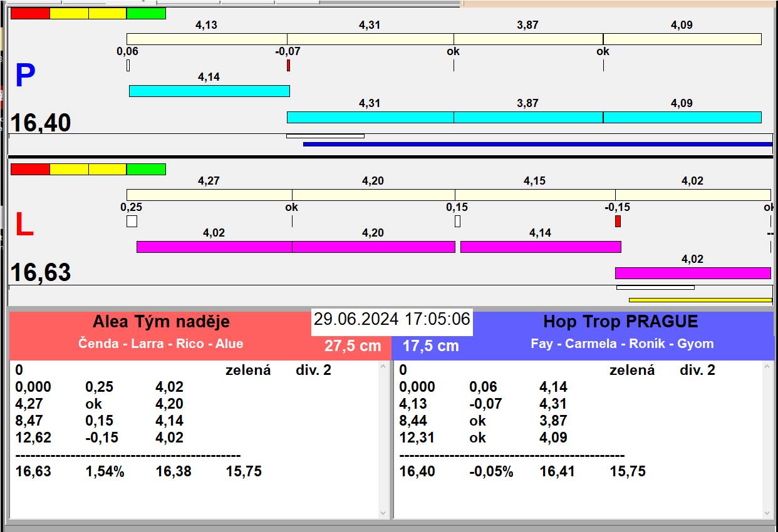Click the -0,05% value in Hop Trop panel

click(491, 471)
